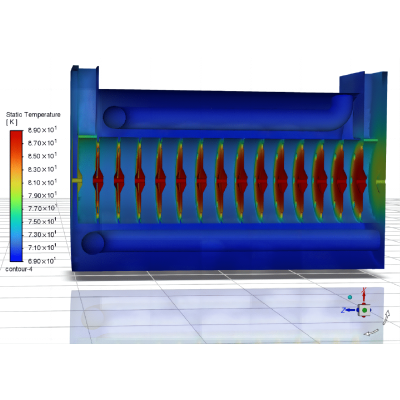Click the lower rotate-view arrow beneath the triad
400x400 pixels.
(x=371, y=332)
